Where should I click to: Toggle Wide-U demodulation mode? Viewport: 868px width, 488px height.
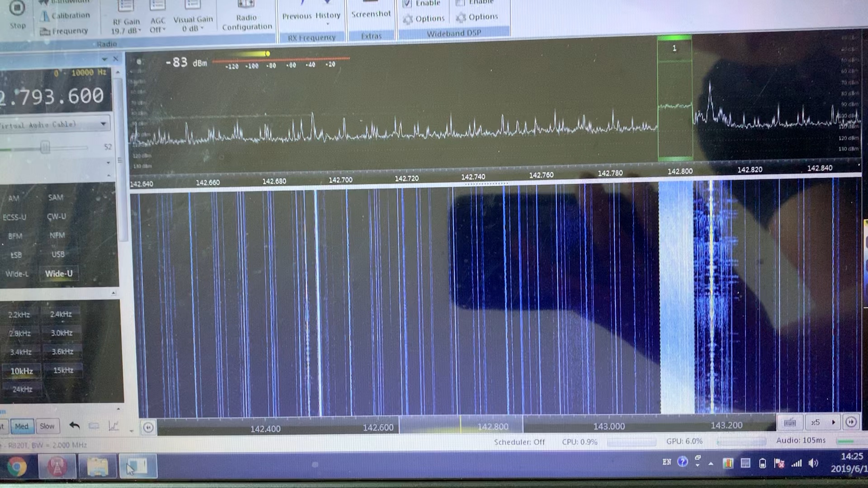click(x=58, y=273)
